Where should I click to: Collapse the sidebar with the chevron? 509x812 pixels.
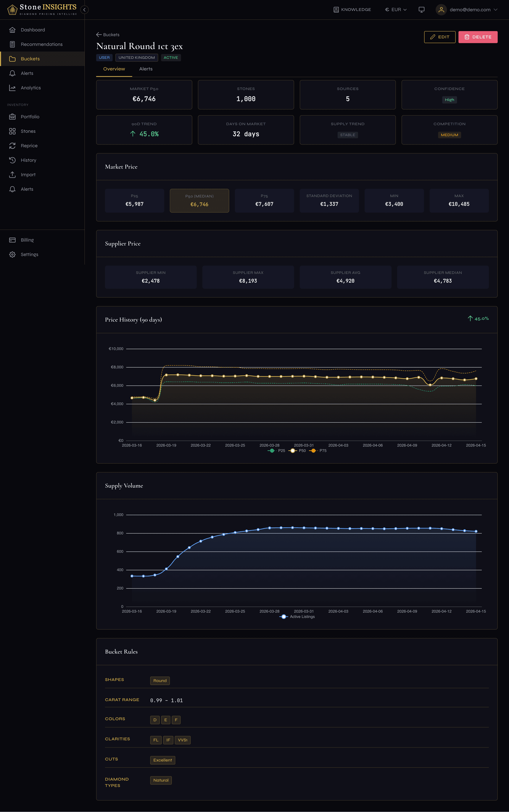pyautogui.click(x=84, y=10)
